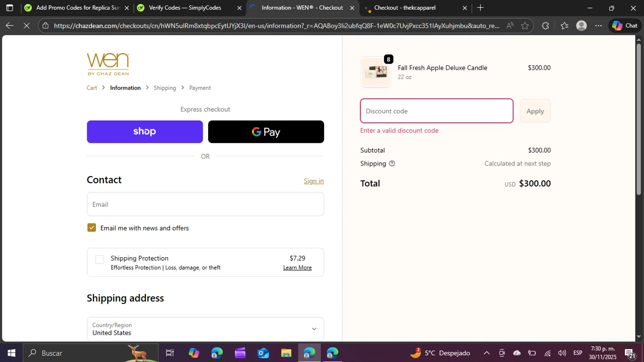Screen dimensions: 644x362
Task: Open the Favorites list icon in toolbar
Action: [565, 26]
